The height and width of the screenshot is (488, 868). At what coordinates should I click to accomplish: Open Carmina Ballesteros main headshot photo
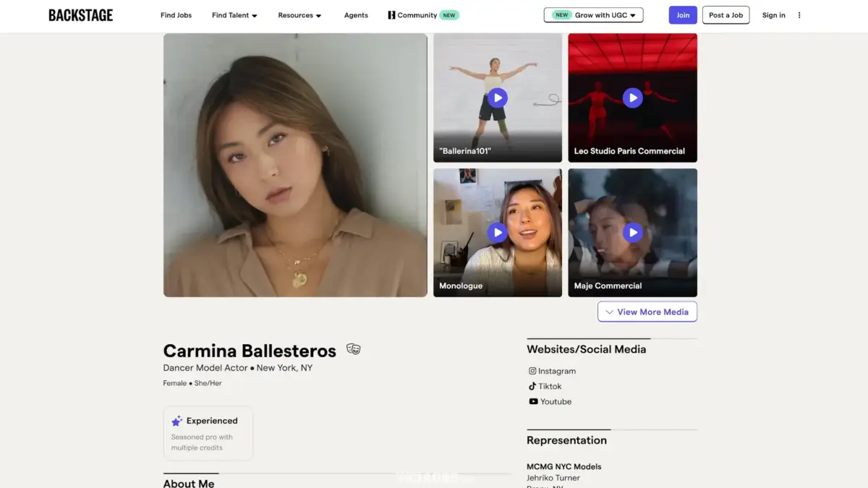pyautogui.click(x=295, y=165)
